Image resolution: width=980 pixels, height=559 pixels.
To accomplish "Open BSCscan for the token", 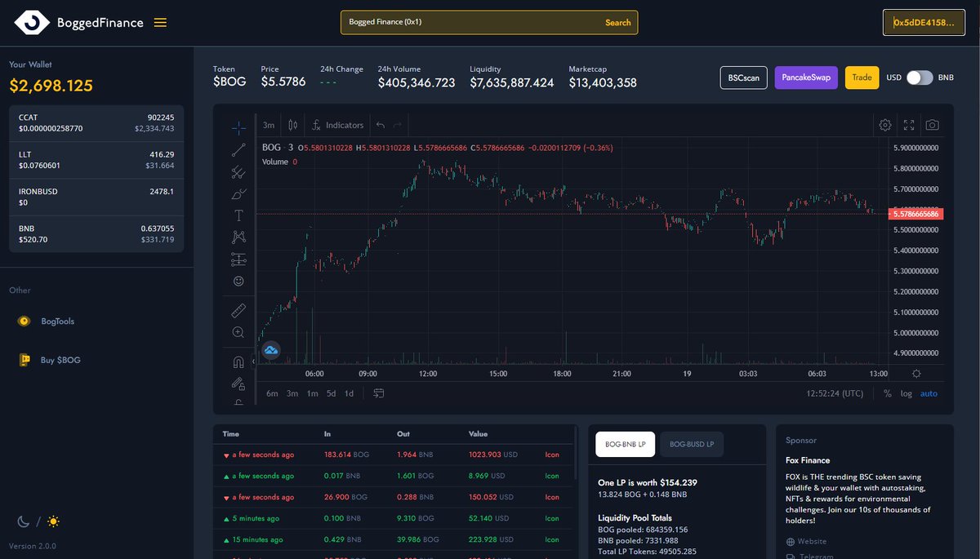I will coord(744,78).
